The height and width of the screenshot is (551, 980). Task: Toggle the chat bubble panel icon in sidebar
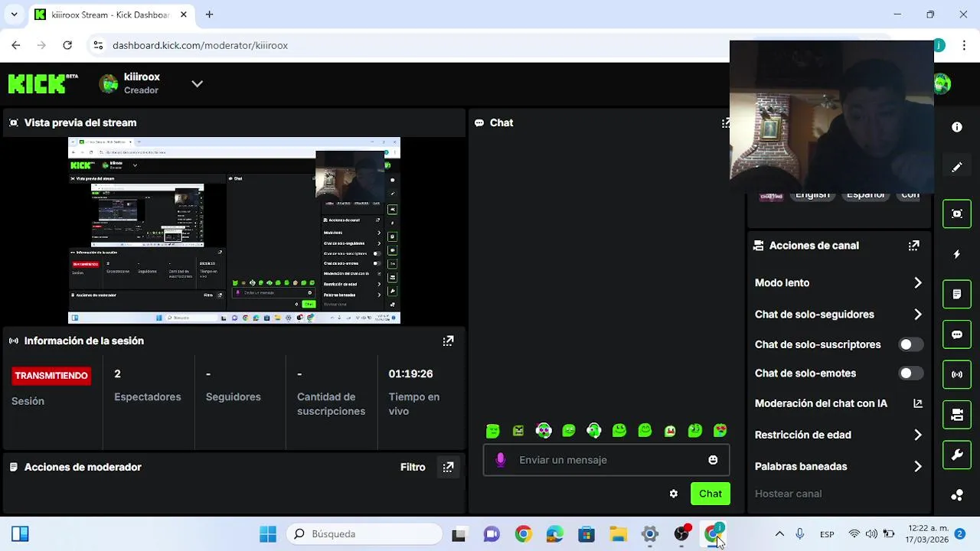point(957,334)
